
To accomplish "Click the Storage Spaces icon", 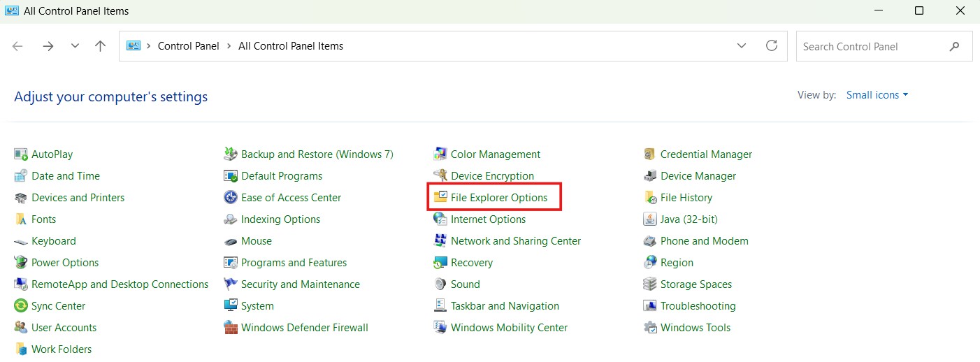I will [649, 284].
